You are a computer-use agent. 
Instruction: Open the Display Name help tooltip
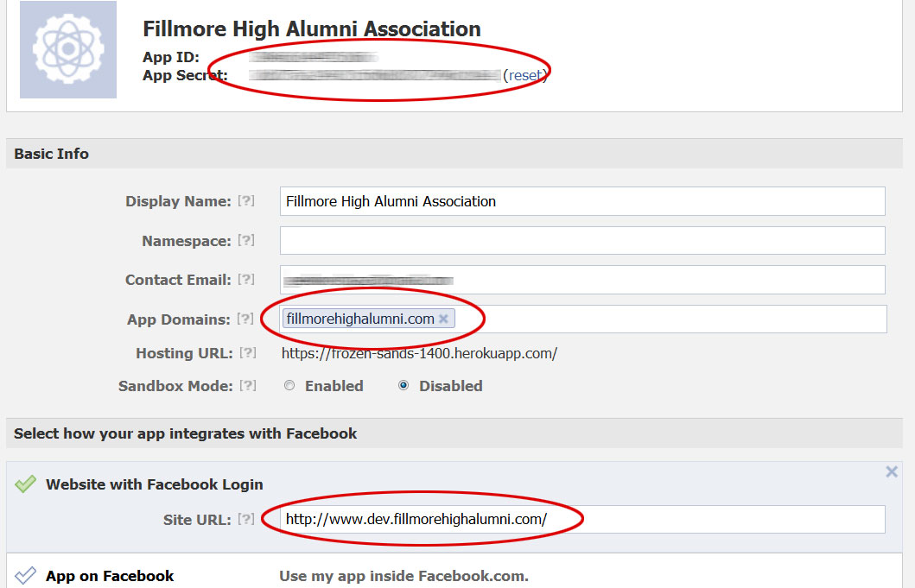pos(247,201)
